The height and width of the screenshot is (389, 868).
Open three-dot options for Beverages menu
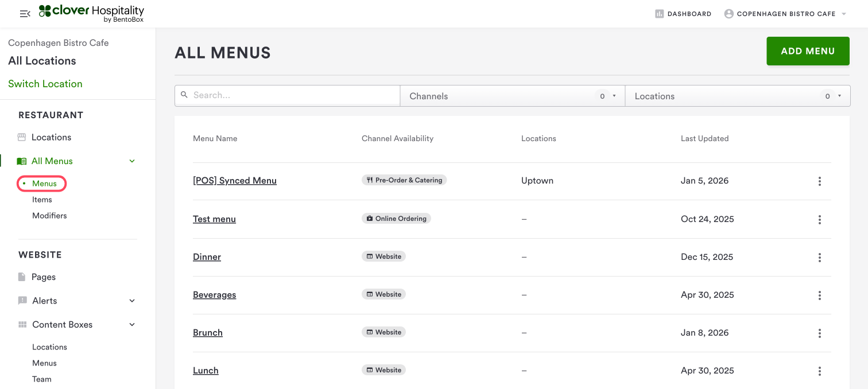pos(819,295)
